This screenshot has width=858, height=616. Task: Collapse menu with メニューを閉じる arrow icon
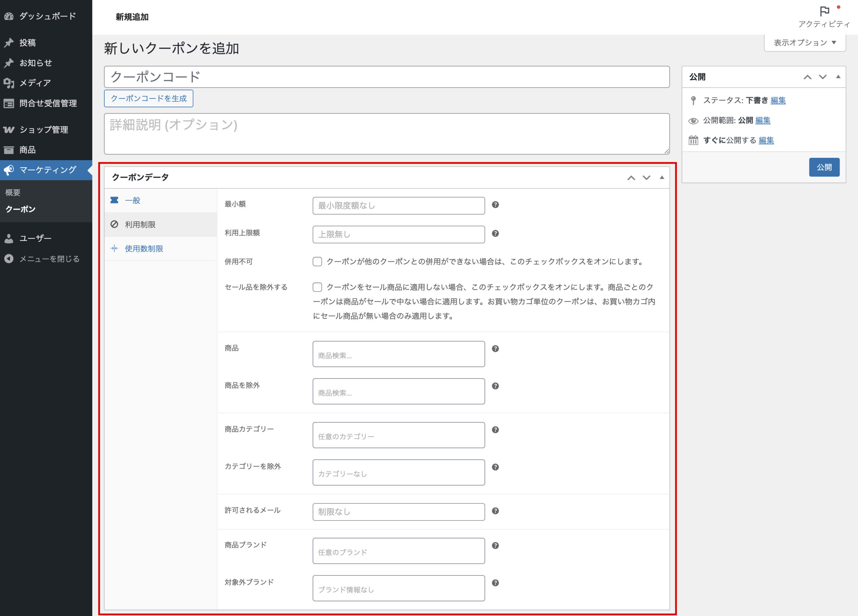pyautogui.click(x=9, y=259)
